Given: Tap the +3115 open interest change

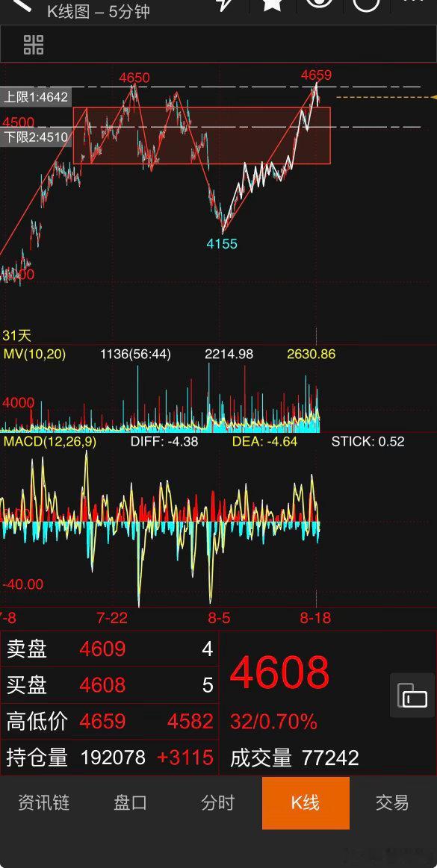Looking at the screenshot, I should click(x=185, y=758).
